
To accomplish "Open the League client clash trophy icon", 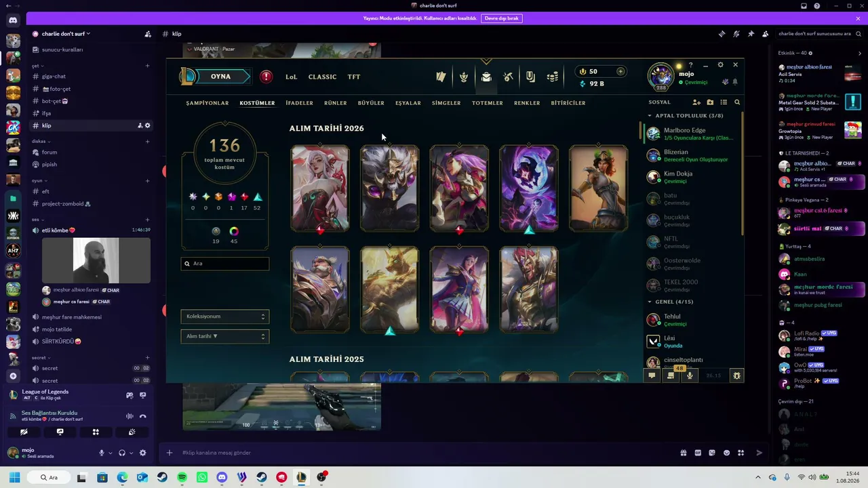I will pyautogui.click(x=464, y=77).
